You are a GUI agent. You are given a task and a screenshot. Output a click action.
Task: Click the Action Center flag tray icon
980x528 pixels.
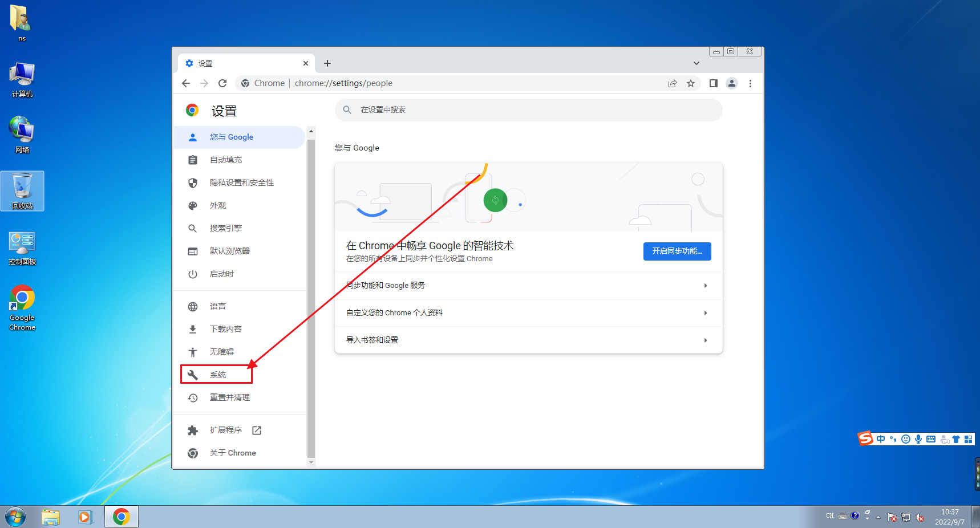coord(892,517)
